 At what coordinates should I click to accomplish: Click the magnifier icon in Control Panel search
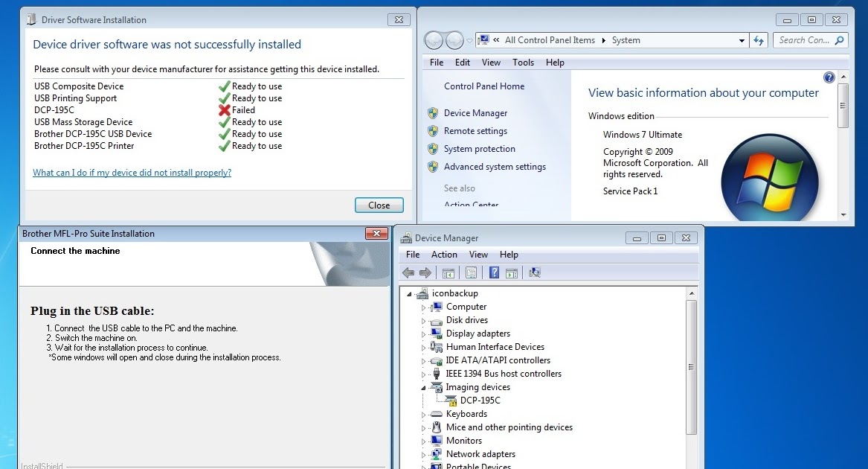[839, 40]
